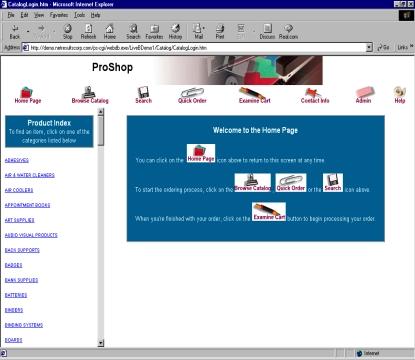Viewport: 415px width, 360px height.
Task: Click the browser Refresh toolbar button
Action: (88, 32)
